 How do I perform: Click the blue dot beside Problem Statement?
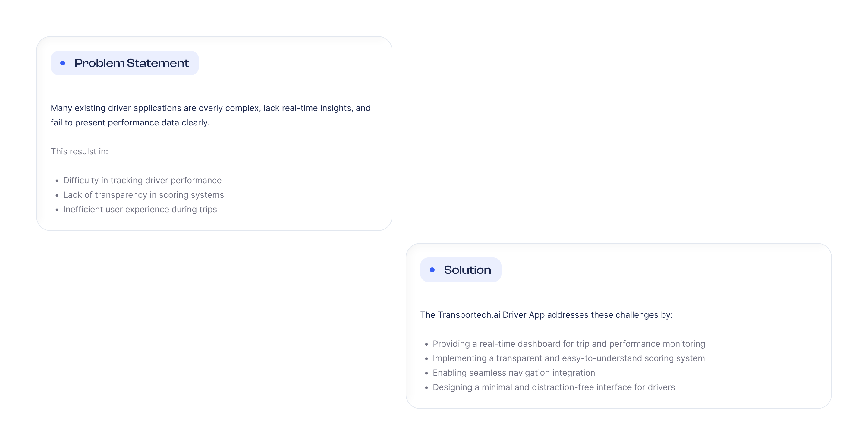[63, 63]
